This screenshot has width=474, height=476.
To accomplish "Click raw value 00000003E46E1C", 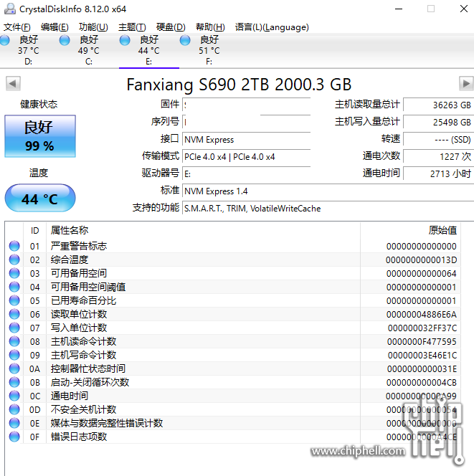I will (x=422, y=355).
